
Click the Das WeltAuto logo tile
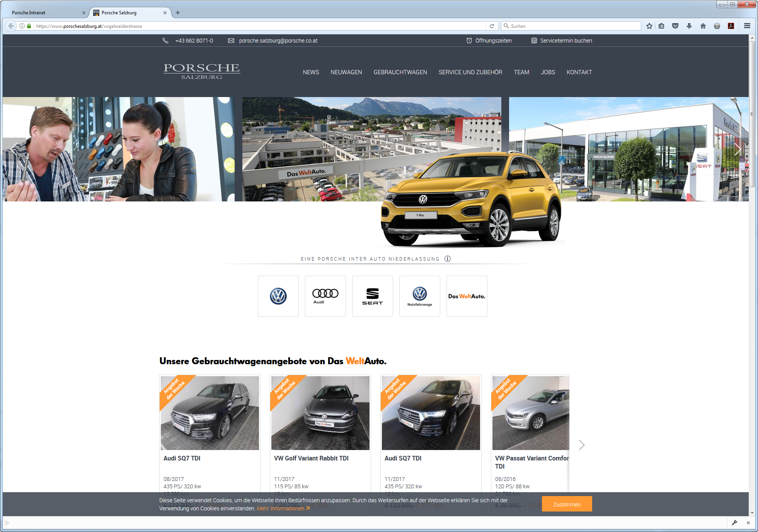coord(467,296)
